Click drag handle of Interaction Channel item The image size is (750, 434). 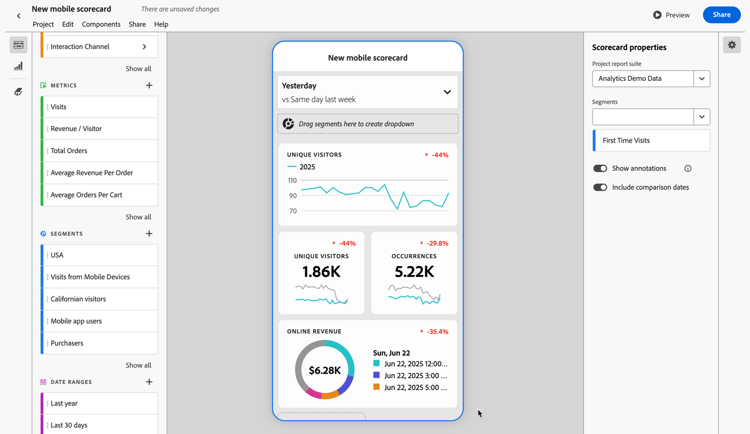coord(47,46)
